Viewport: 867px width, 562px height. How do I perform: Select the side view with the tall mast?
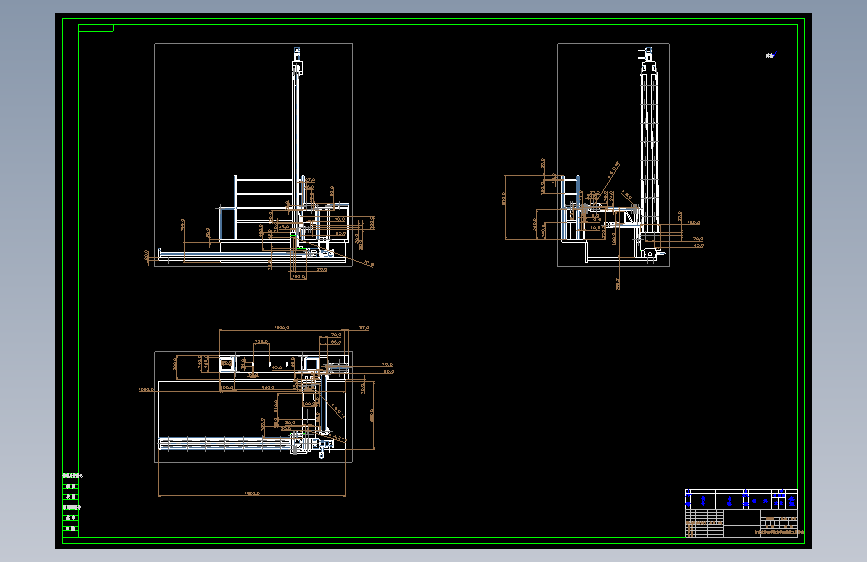pyautogui.click(x=613, y=155)
